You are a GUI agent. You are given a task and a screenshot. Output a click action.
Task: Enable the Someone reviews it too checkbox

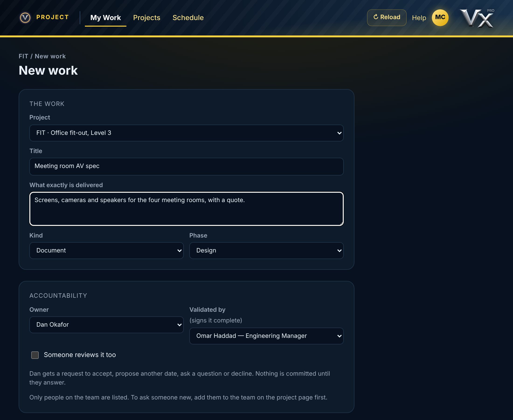point(35,355)
